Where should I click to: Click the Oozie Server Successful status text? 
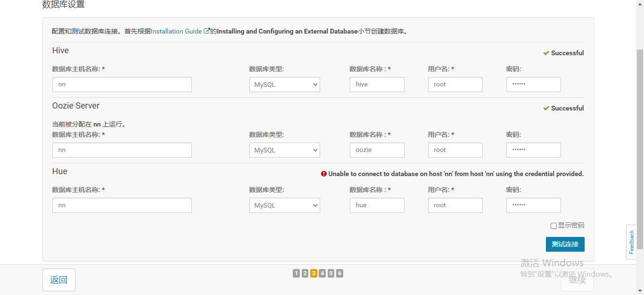point(568,108)
